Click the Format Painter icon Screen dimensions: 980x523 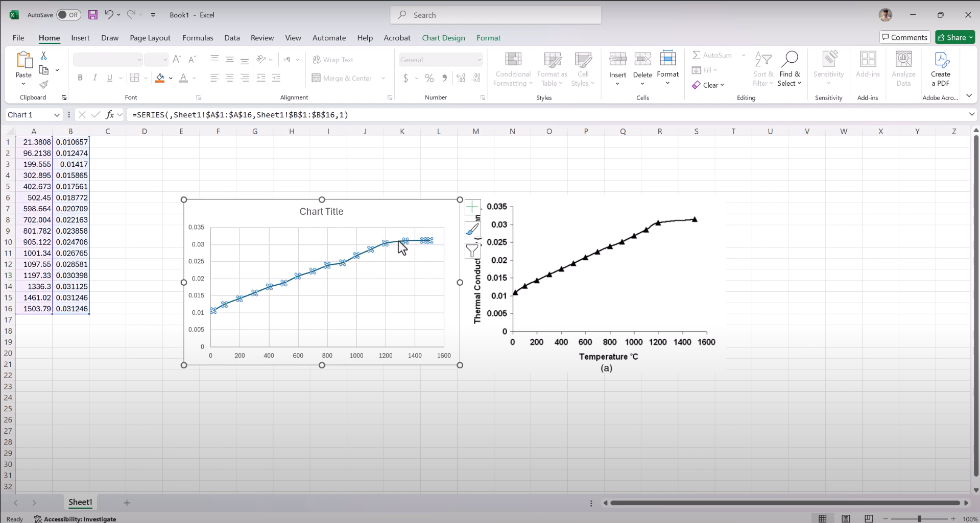44,84
